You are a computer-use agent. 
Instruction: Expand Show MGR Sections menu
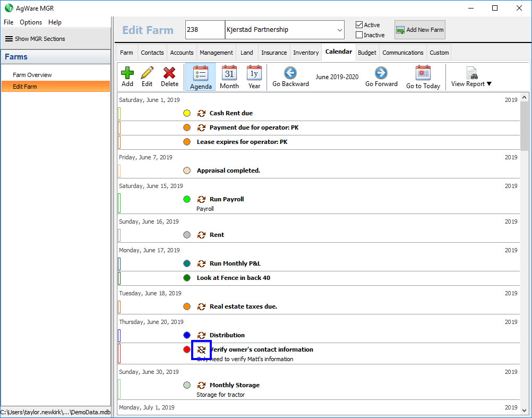[x=35, y=39]
